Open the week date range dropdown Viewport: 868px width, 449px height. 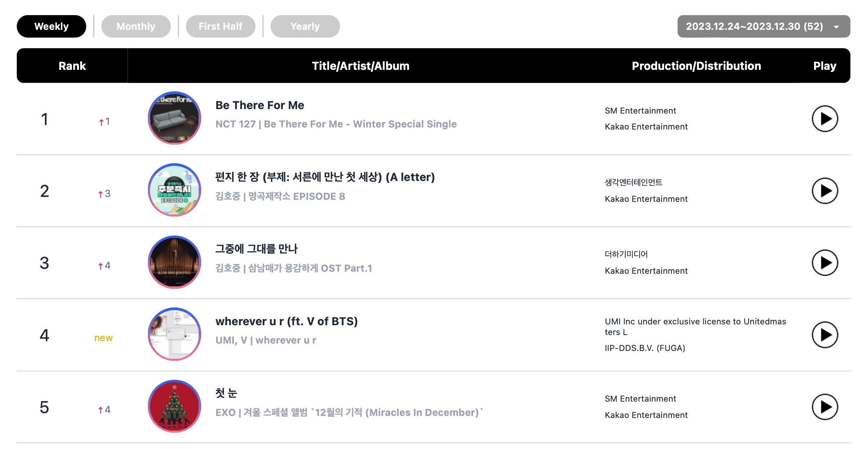763,27
